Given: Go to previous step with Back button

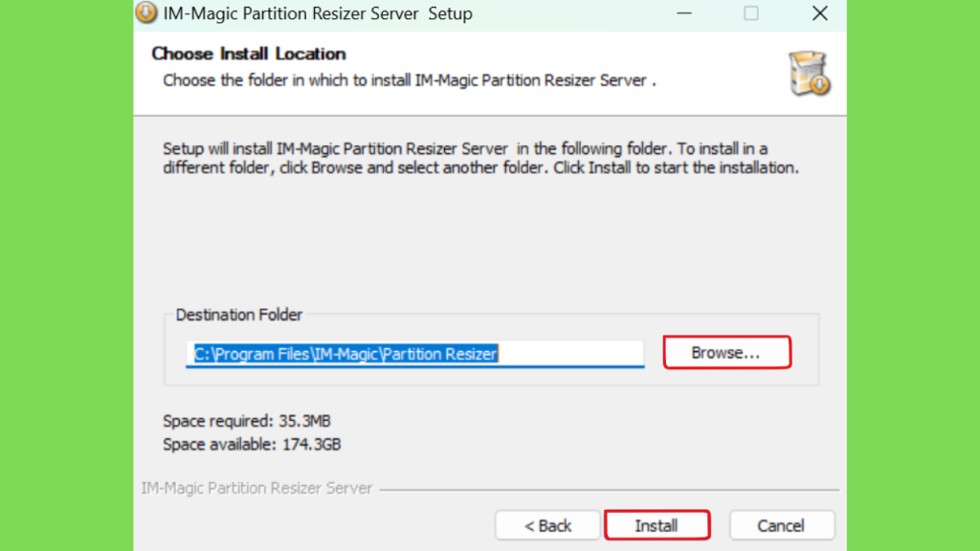Looking at the screenshot, I should point(547,525).
